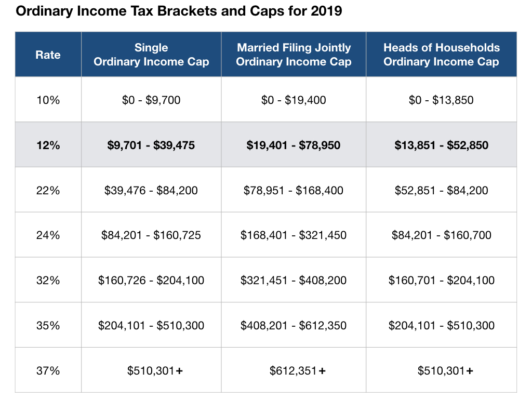Select the '$168,401 - $321,450' cell
The height and width of the screenshot is (399, 532).
pyautogui.click(x=294, y=235)
